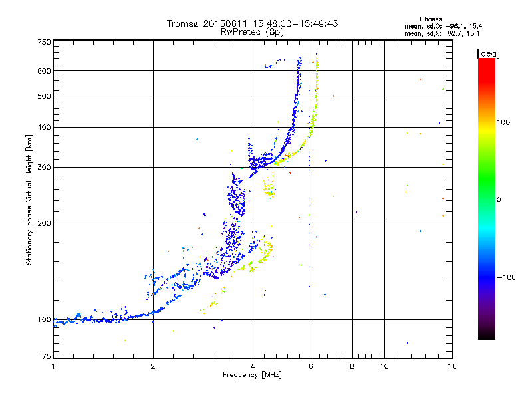Image resolution: width=532 pixels, height=399 pixels.
Task: Click the x-axis tick label '16'
Action: tap(452, 366)
